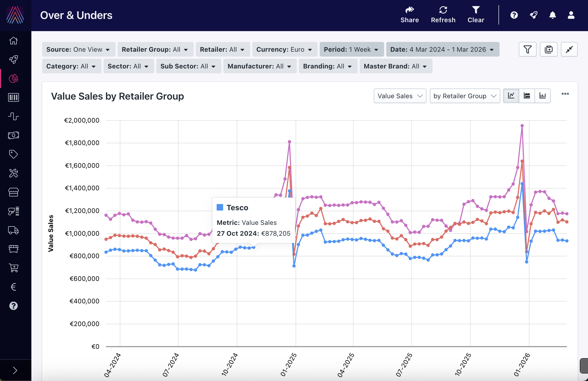The height and width of the screenshot is (381, 588).
Task: Expand the Value Sales metric dropdown
Action: [x=400, y=96]
